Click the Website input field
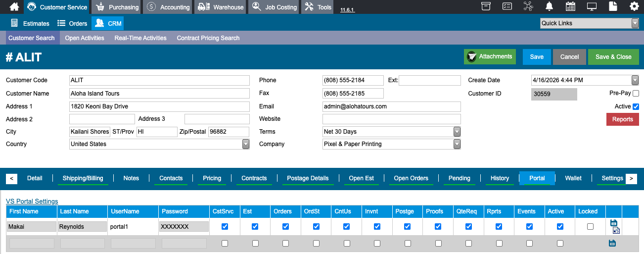Screen dimensions: 644x254 click(x=392, y=119)
